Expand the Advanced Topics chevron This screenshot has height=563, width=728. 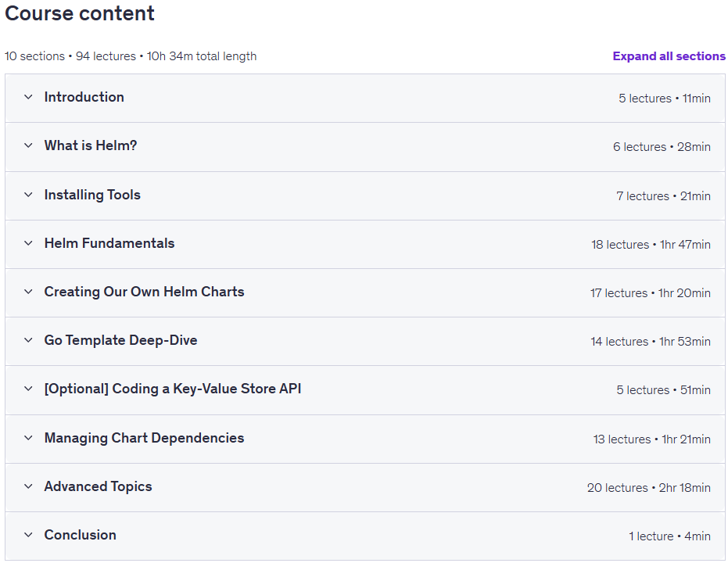[x=28, y=486]
